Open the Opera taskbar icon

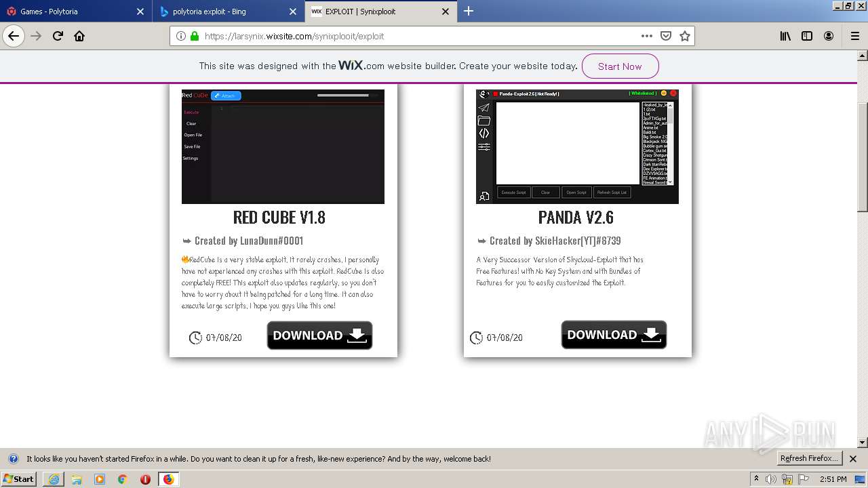[x=145, y=479]
